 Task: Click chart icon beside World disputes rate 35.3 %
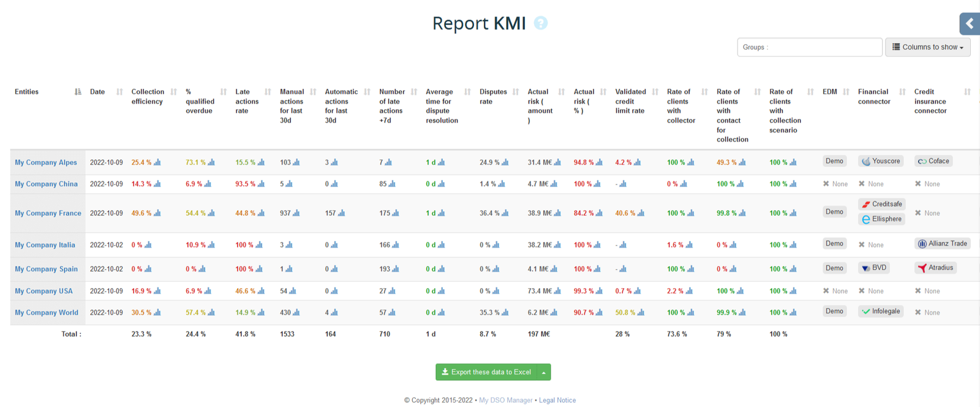click(x=505, y=313)
